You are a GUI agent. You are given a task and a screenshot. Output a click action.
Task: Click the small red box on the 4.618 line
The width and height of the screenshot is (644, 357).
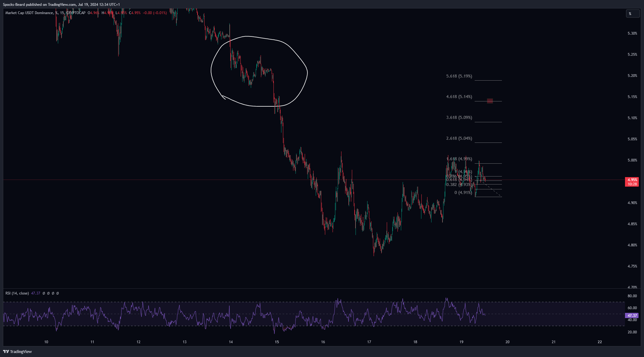pos(490,101)
